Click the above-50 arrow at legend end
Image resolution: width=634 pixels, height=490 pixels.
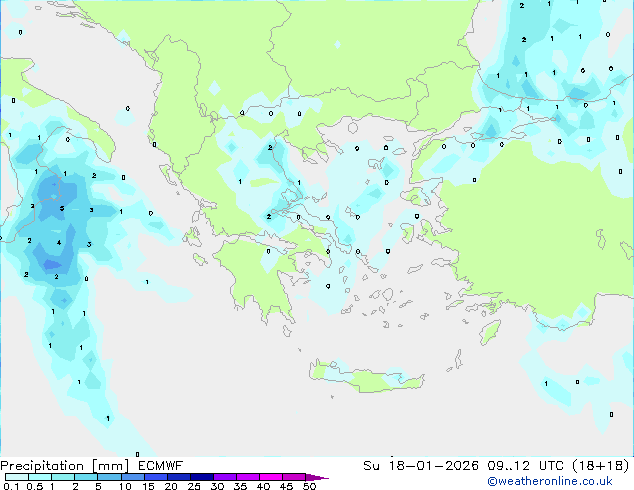[317, 477]
